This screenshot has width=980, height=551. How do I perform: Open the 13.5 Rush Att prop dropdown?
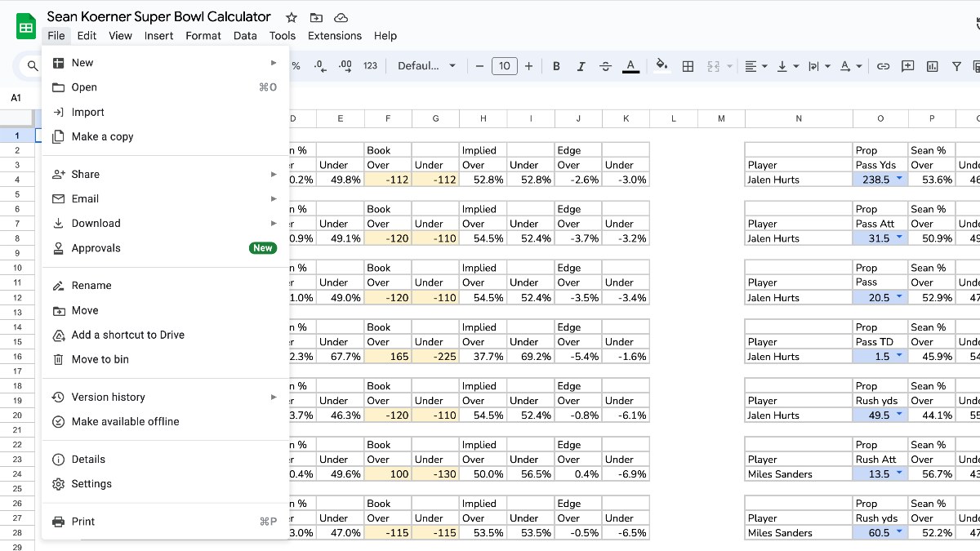[x=899, y=473]
